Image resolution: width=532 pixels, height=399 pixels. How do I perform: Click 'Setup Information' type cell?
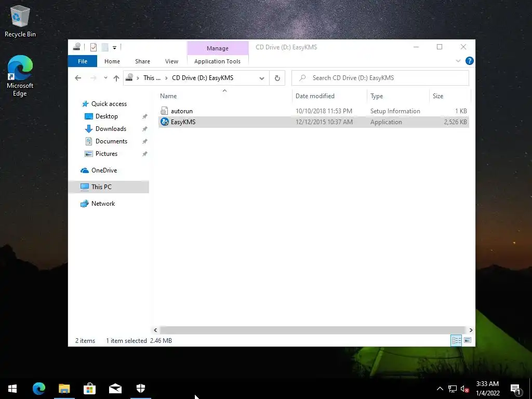(395, 111)
